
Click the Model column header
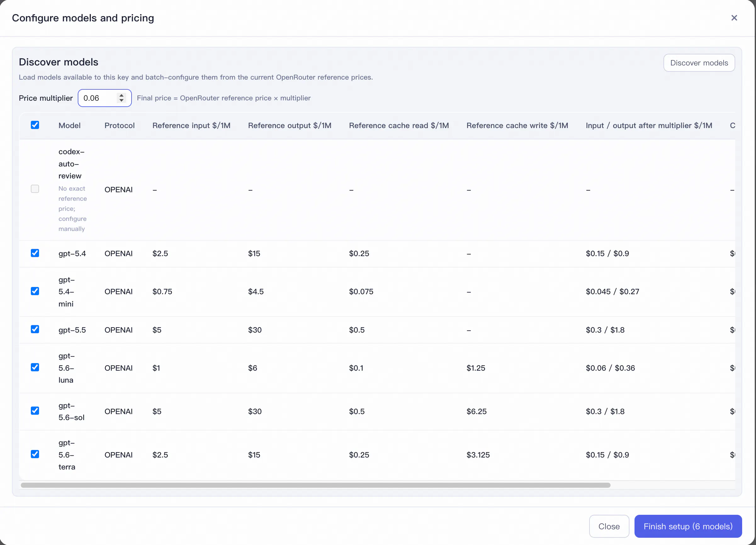(x=69, y=125)
